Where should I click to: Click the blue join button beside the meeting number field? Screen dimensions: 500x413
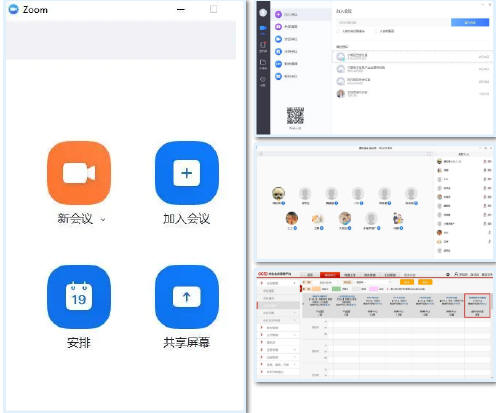470,22
